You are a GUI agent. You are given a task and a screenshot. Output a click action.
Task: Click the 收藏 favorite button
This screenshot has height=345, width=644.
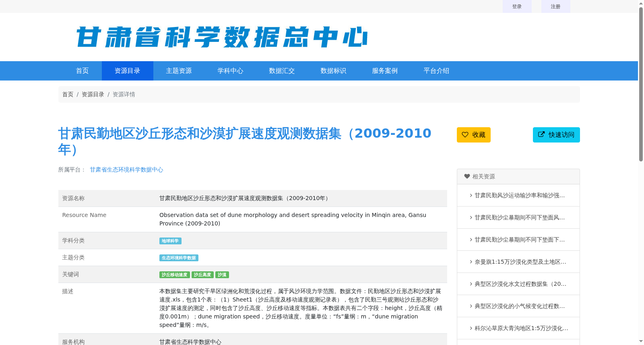(474, 135)
